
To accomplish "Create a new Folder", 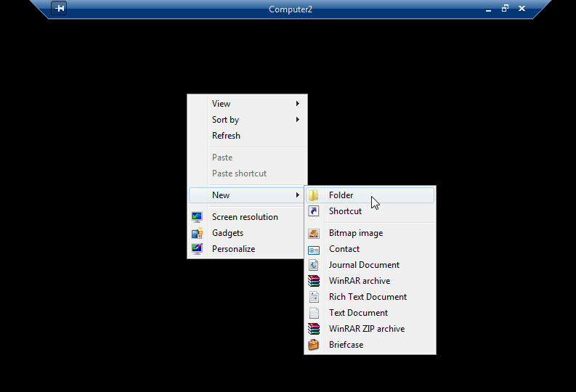I will (x=370, y=195).
